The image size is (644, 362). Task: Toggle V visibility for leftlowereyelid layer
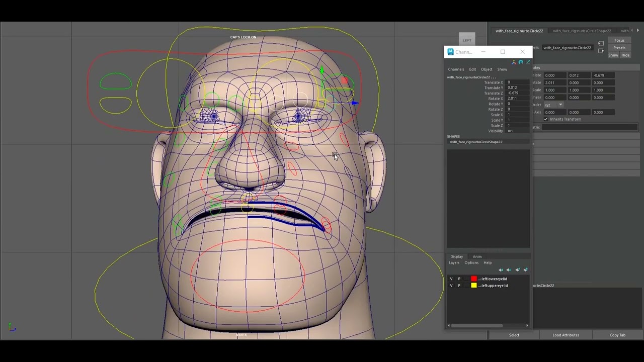tap(451, 279)
